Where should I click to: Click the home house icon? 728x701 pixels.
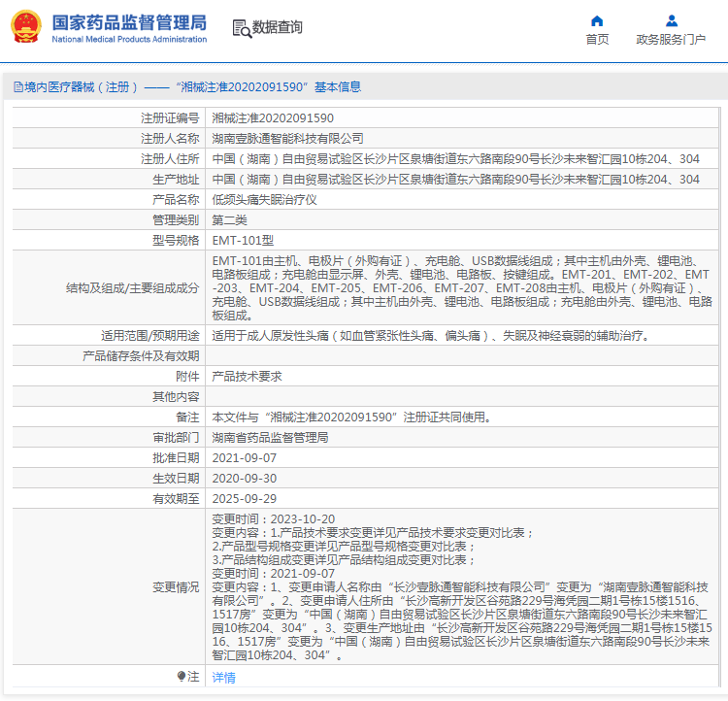[597, 21]
